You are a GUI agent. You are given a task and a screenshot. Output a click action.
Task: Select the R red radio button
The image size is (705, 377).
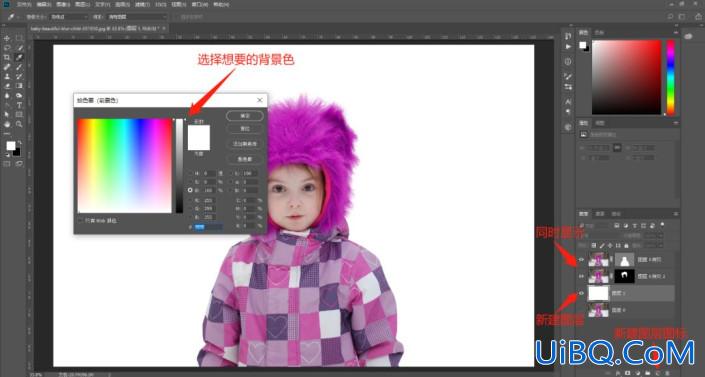coord(190,201)
